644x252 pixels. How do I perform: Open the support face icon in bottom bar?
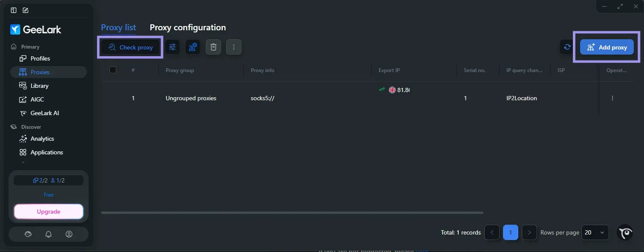[28, 234]
